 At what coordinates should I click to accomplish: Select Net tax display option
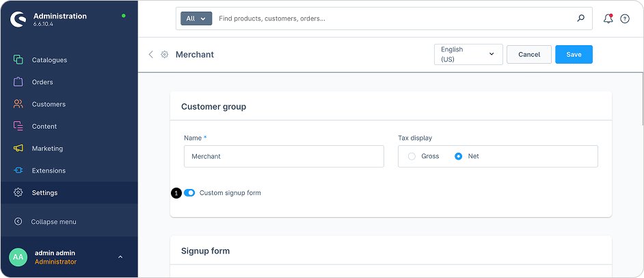point(459,156)
